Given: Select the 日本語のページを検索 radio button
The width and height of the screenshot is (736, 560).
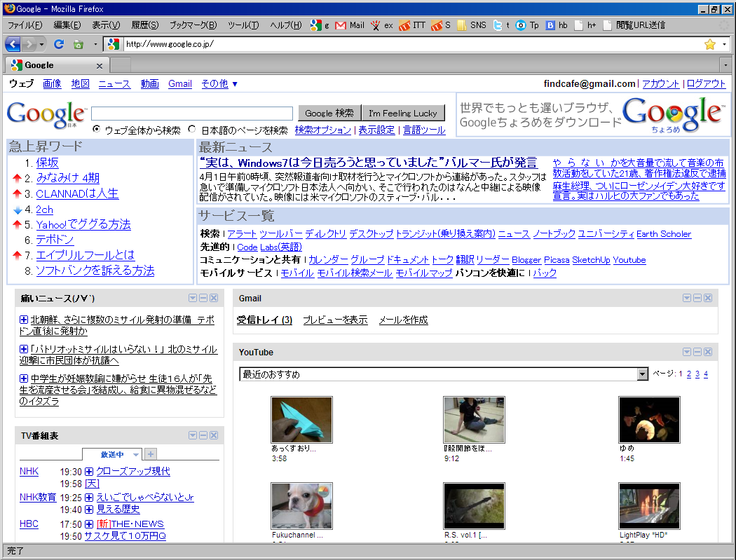Looking at the screenshot, I should 191,129.
